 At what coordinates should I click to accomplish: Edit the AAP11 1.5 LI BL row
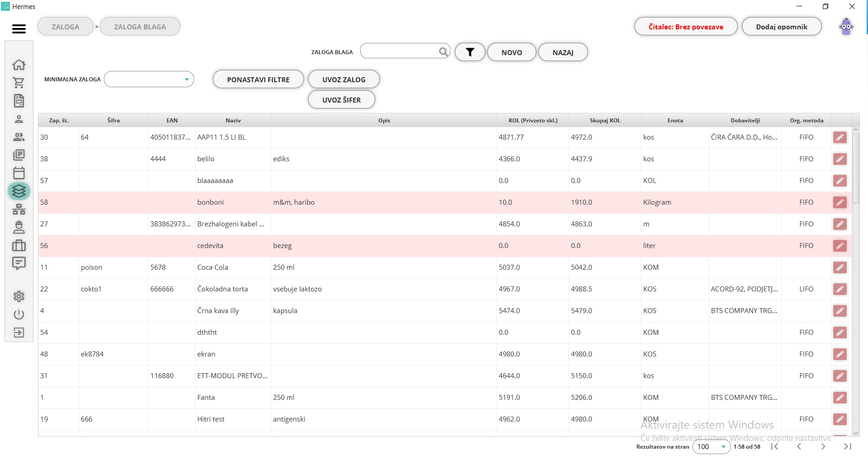pyautogui.click(x=840, y=137)
